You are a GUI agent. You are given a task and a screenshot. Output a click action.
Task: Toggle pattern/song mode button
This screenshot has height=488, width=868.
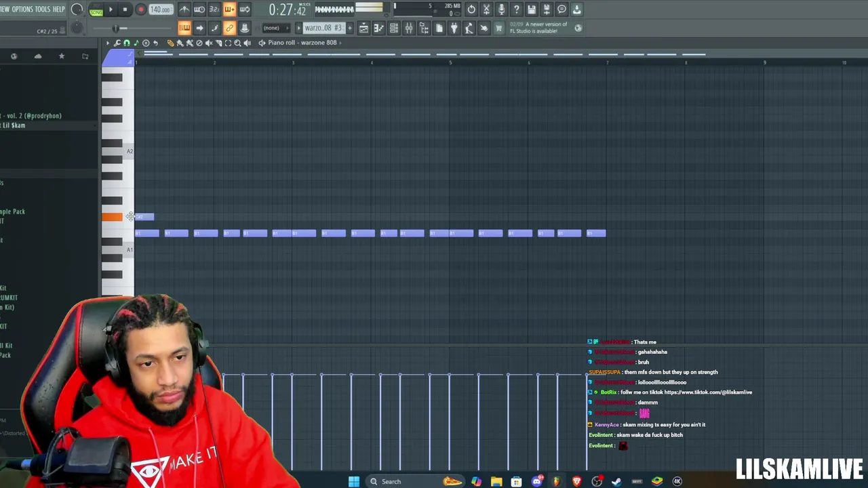pyautogui.click(x=96, y=10)
